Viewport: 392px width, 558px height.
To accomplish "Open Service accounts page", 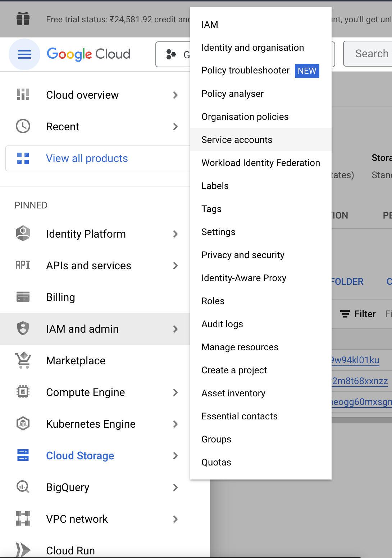I will click(x=261, y=140).
